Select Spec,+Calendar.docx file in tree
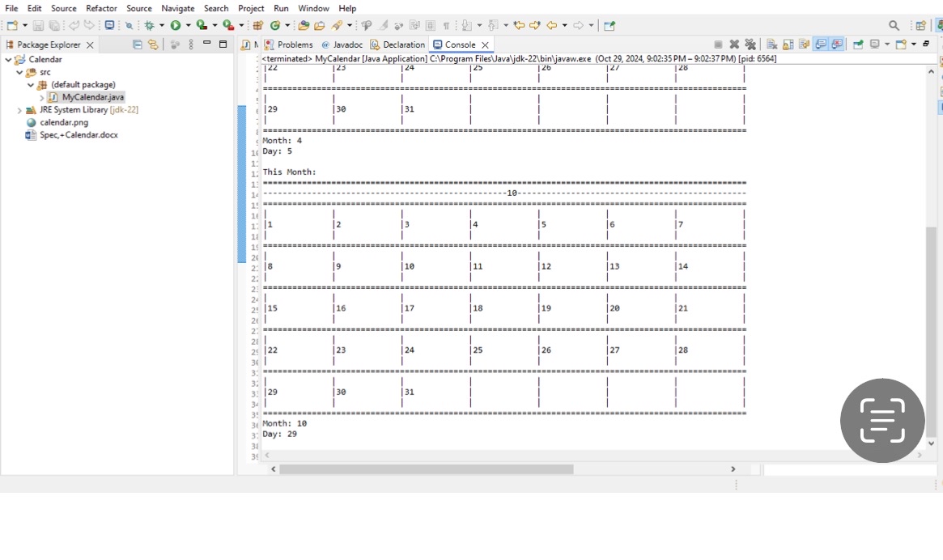The height and width of the screenshot is (560, 943). [x=79, y=135]
